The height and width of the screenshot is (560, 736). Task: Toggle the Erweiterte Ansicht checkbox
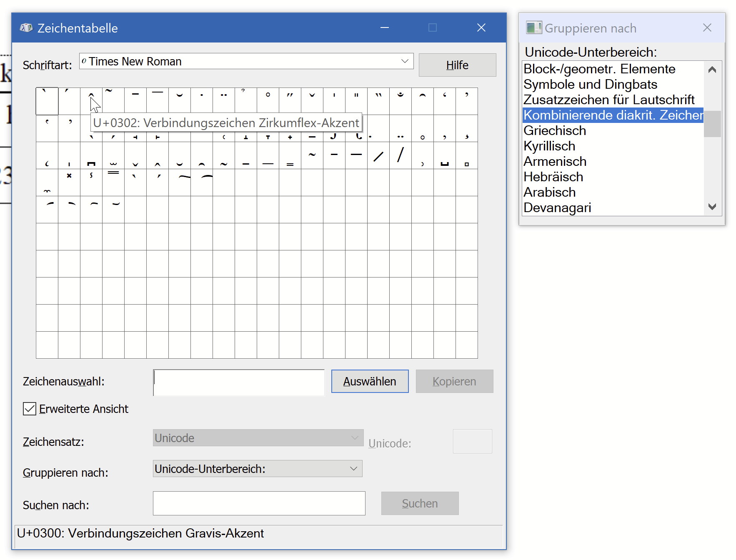(29, 409)
